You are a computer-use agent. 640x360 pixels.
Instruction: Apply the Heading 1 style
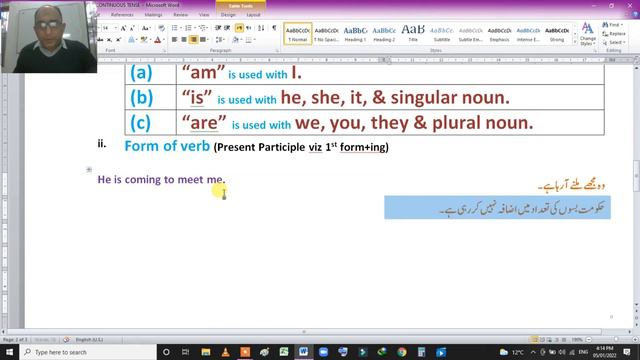coord(355,34)
